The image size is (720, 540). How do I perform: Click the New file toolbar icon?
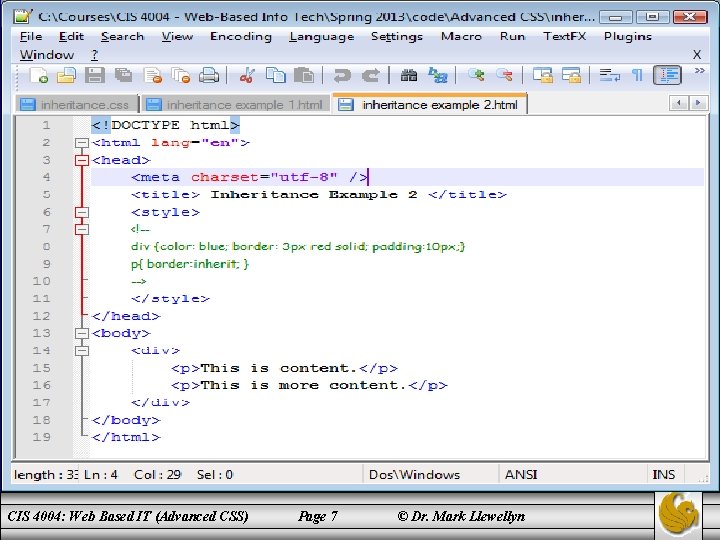click(39, 75)
